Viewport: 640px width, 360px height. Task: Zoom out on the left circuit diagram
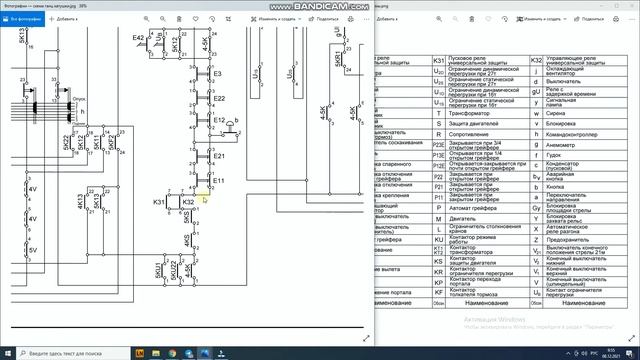[x=162, y=19]
